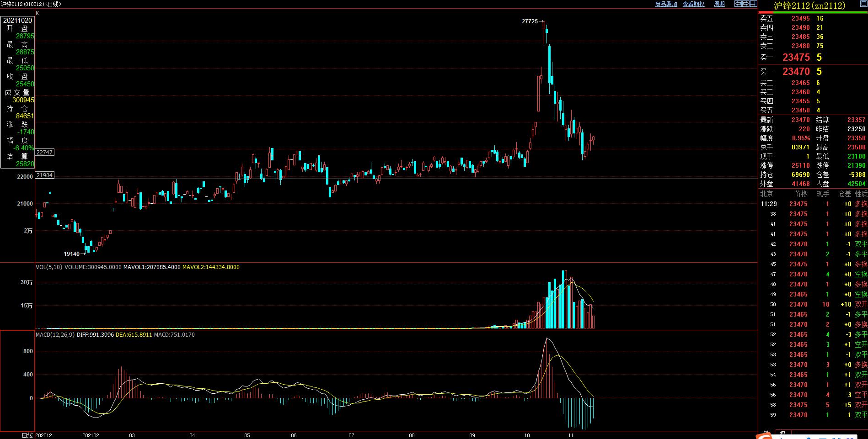This screenshot has height=439, width=868.
Task: Click the 外盘 value 41468
Action: pos(801,184)
